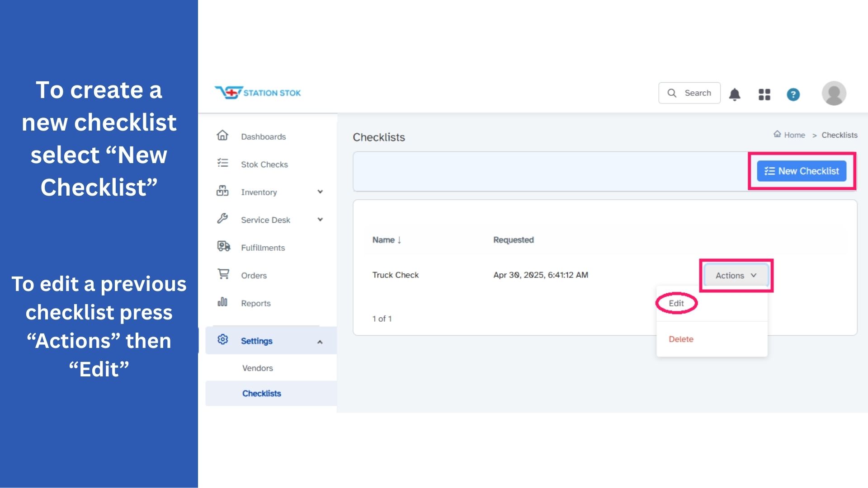The height and width of the screenshot is (488, 868).
Task: Select Edit from the Actions menu
Action: click(x=676, y=303)
